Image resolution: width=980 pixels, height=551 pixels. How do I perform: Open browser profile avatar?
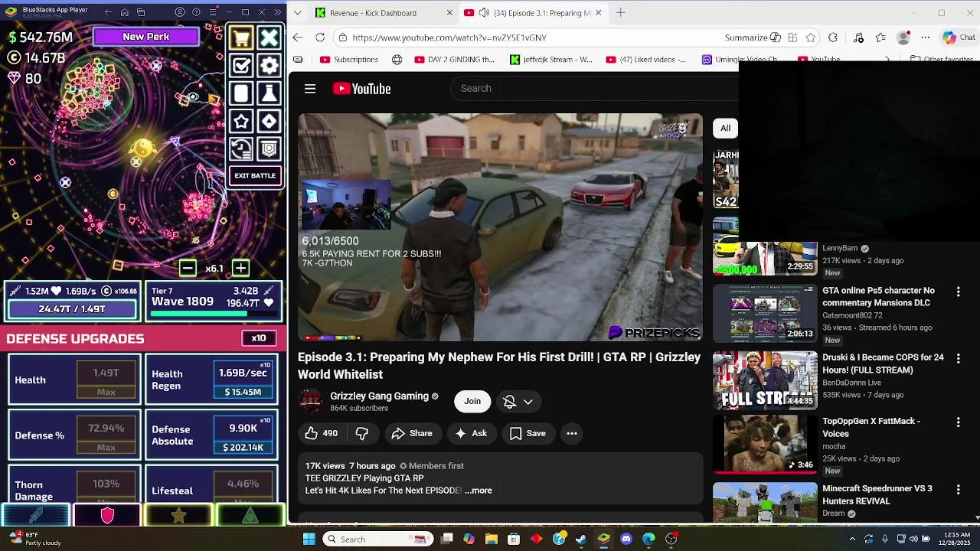point(903,37)
